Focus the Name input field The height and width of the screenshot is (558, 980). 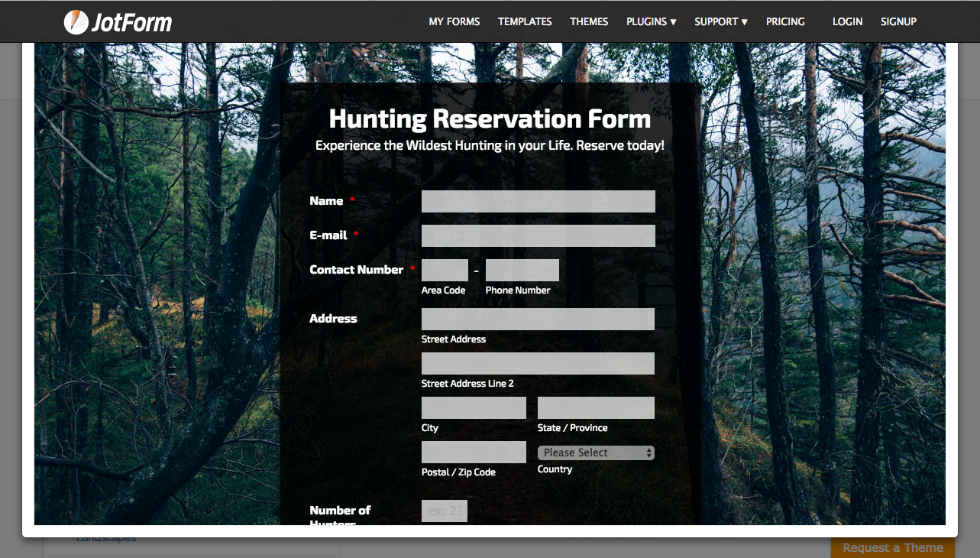point(539,201)
